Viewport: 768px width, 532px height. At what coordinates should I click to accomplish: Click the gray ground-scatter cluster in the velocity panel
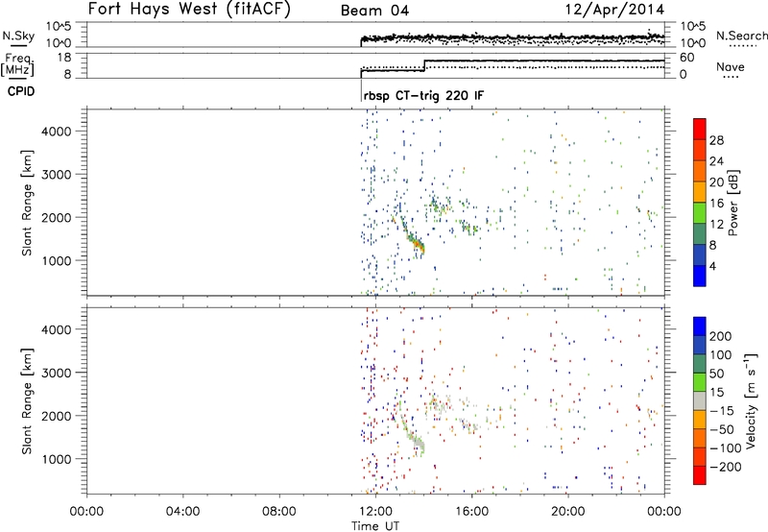(417, 443)
